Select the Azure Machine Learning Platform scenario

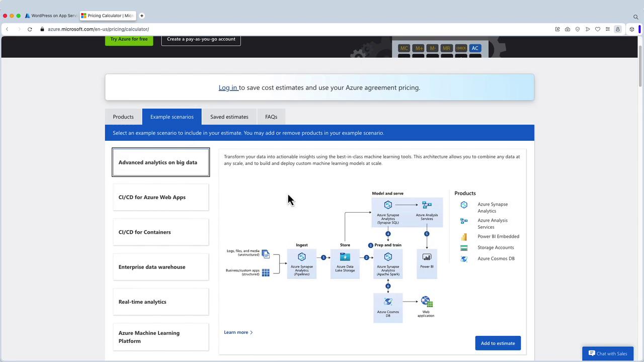click(161, 337)
